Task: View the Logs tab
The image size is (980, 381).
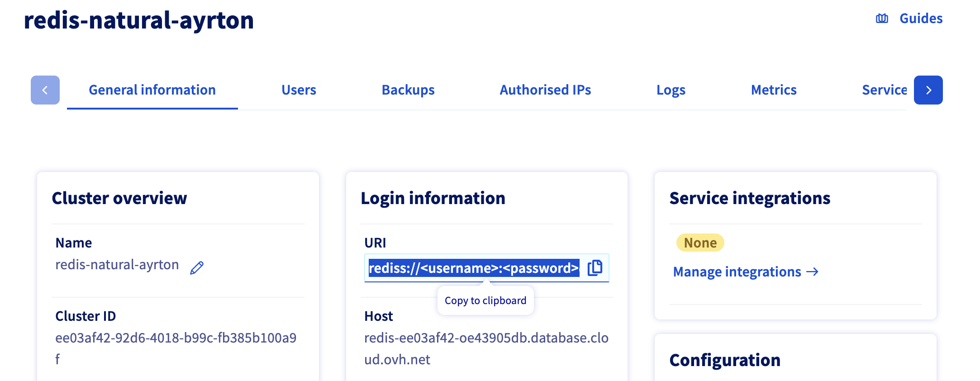Action: point(671,90)
